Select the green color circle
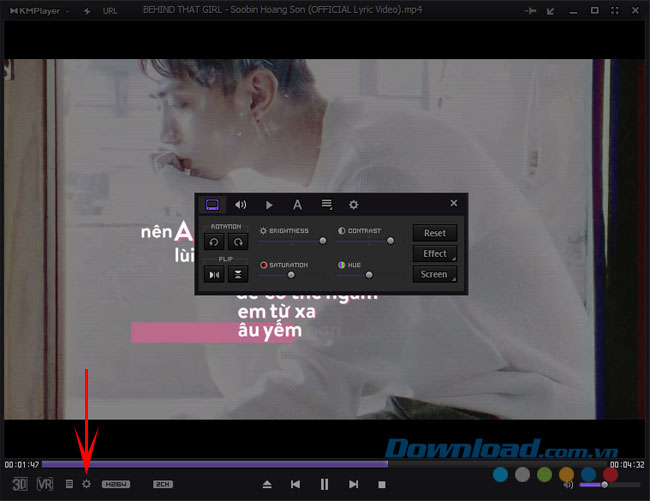Viewport: 650px width, 501px height. coord(544,474)
